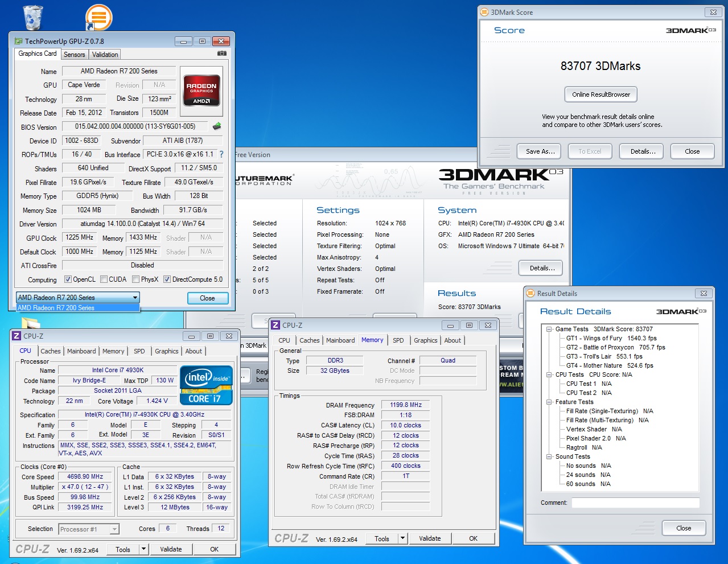This screenshot has height=564, width=728.
Task: Select GT2 - Battle of Proxycon result row
Action: [x=615, y=347]
